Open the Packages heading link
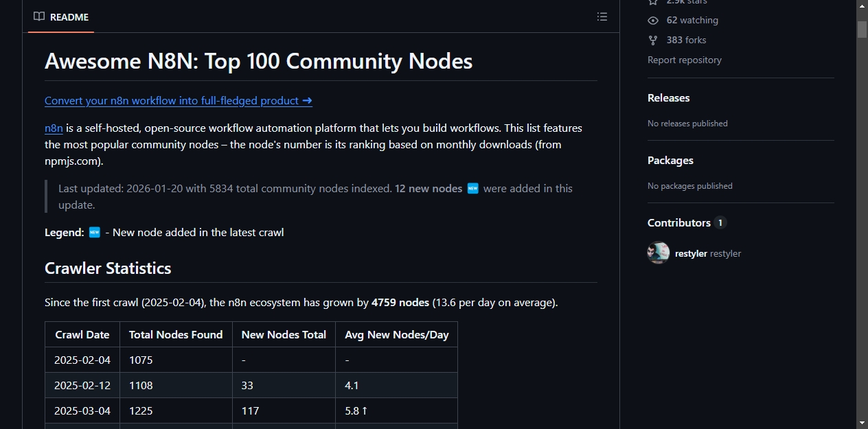 click(670, 160)
